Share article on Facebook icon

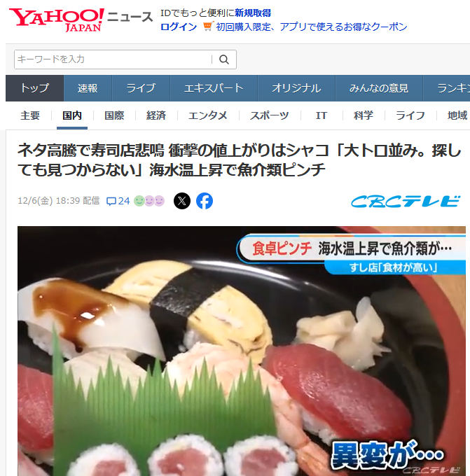[x=205, y=201]
